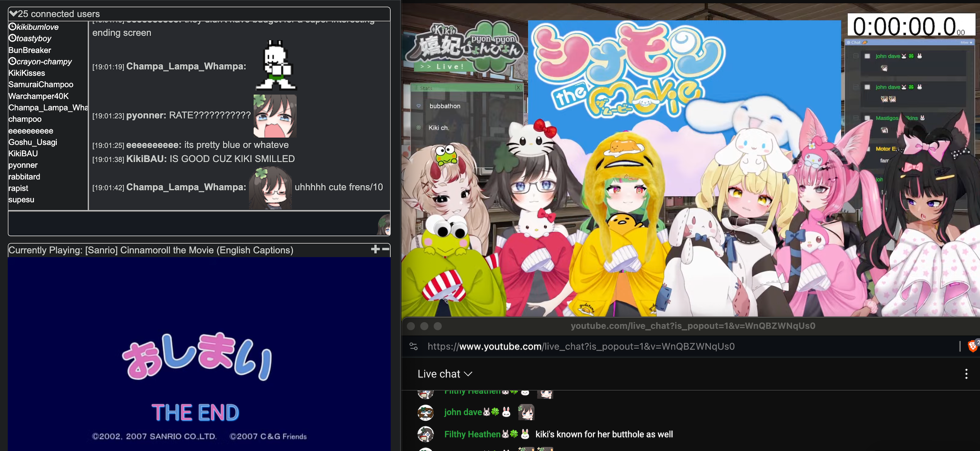Screen dimensions: 980x451
Task: Toggle checkbox beside second john dave overlay message
Action: point(867,87)
